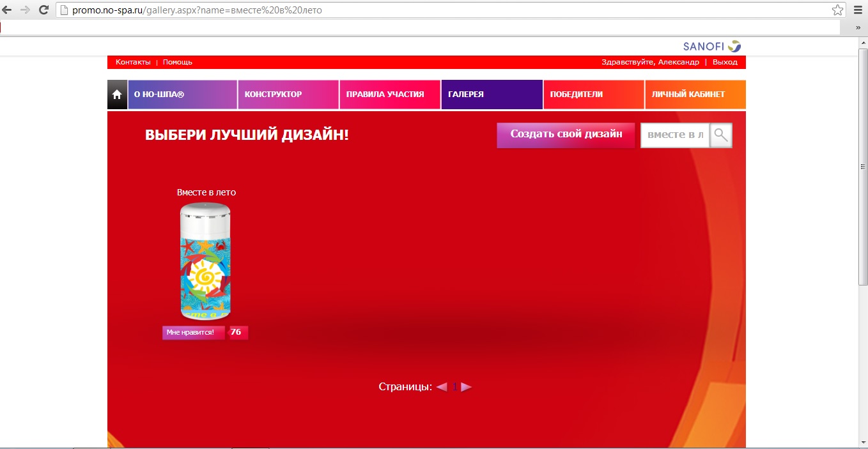This screenshot has width=868, height=449.
Task: Click the Sanofi logo
Action: point(712,46)
